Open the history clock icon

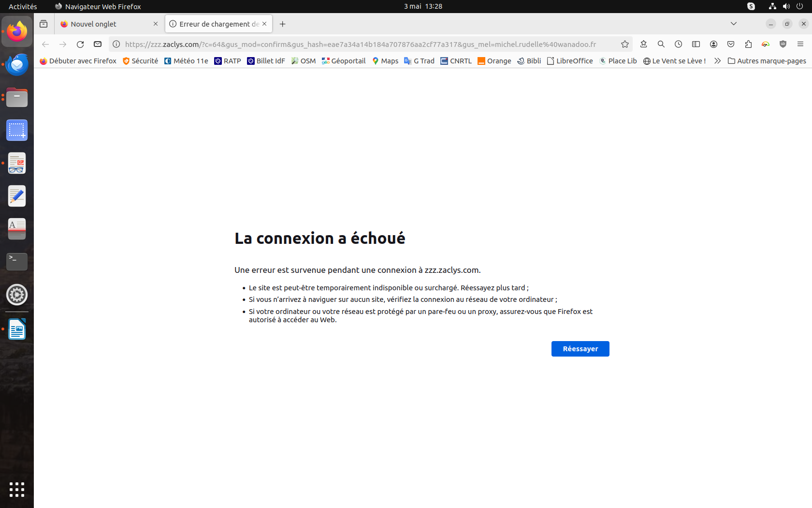coord(679,45)
